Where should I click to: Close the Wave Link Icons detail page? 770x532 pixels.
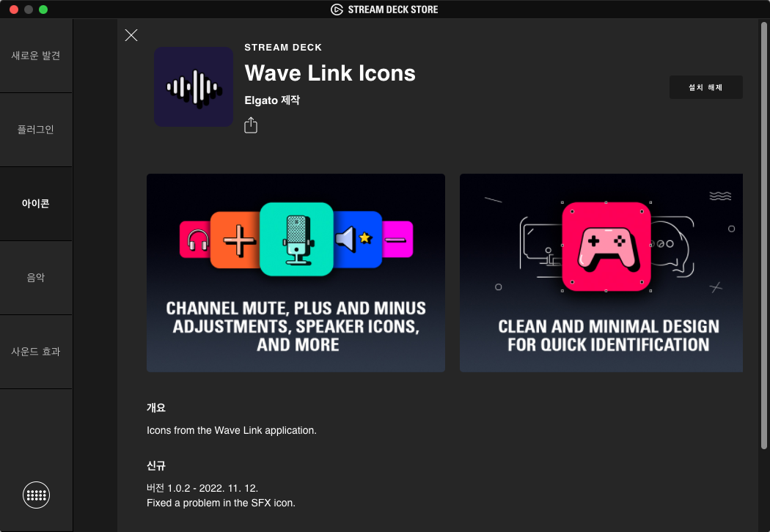(x=131, y=35)
